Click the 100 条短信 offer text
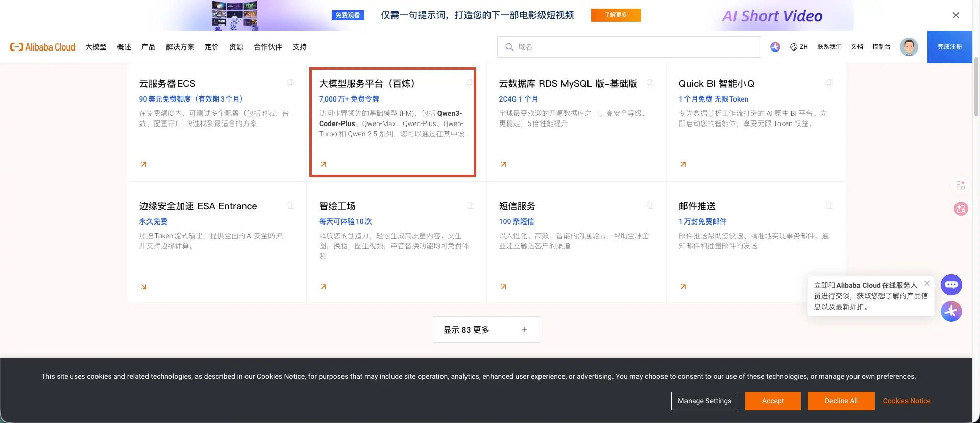Viewport: 980px width, 423px height. 517,221
